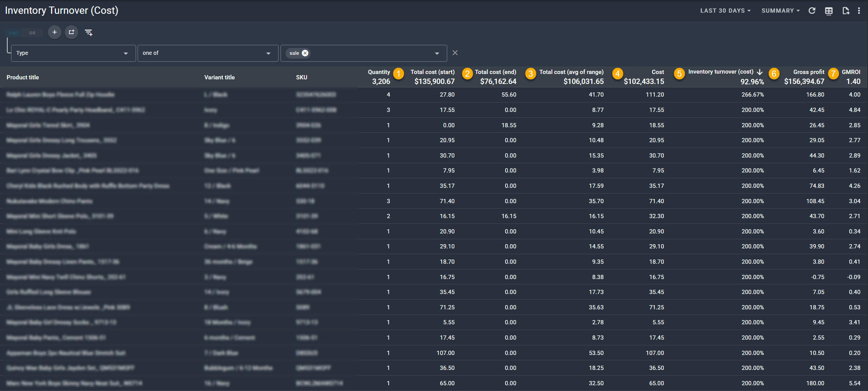
Task: Expand the 'one of' operator dropdown
Action: [207, 53]
